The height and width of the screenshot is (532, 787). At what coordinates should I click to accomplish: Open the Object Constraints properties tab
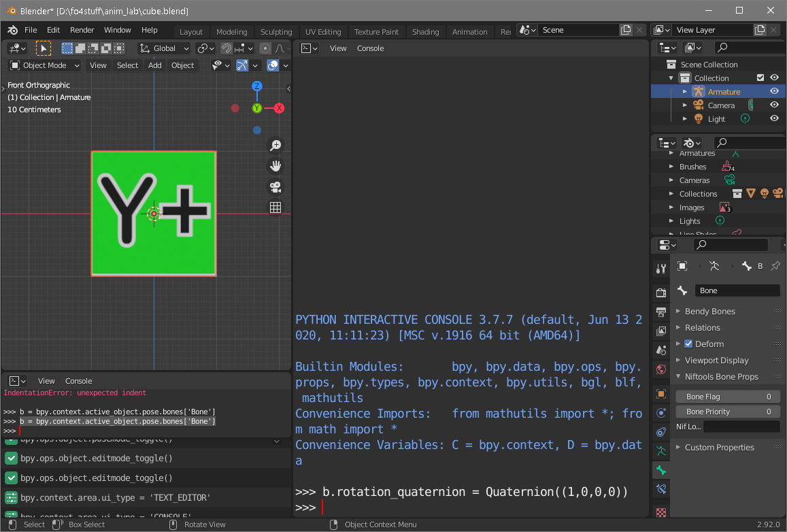pos(661,432)
